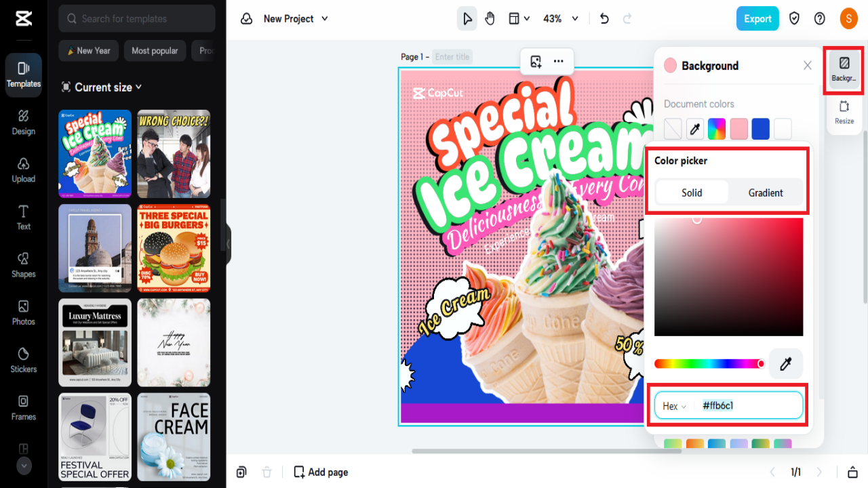The image size is (868, 488).
Task: Open the Resize tool
Action: coord(844,113)
